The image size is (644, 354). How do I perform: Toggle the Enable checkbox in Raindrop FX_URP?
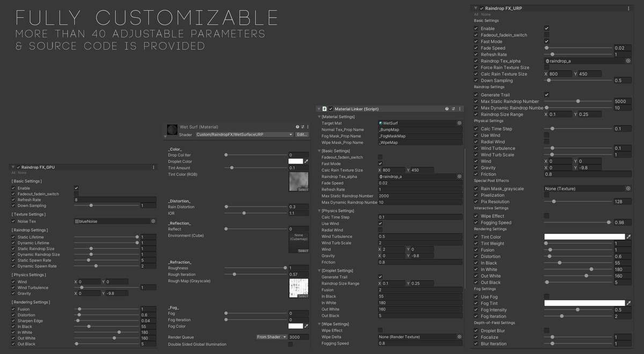[546, 28]
